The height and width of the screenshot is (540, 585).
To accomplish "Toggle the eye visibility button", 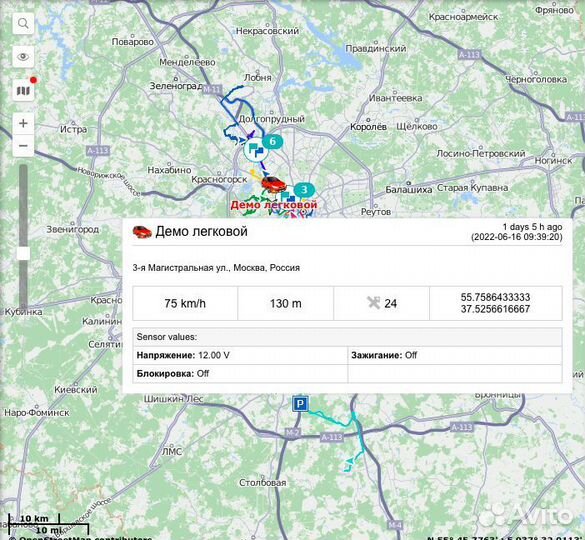I will (x=23, y=57).
